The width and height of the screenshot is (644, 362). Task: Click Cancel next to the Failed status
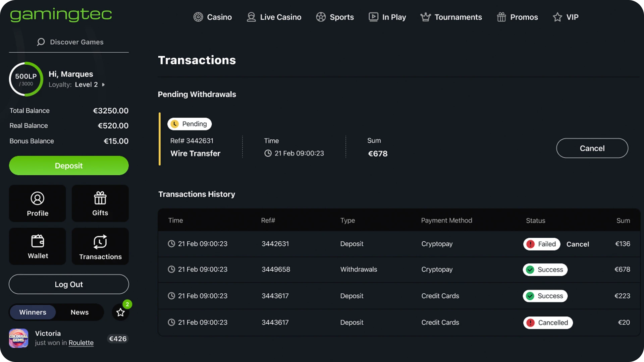(578, 244)
